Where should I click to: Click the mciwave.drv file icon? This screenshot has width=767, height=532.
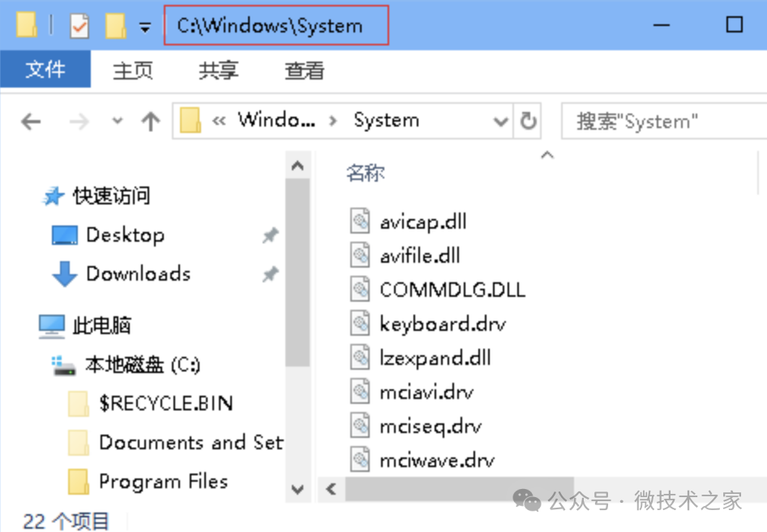[x=360, y=460]
